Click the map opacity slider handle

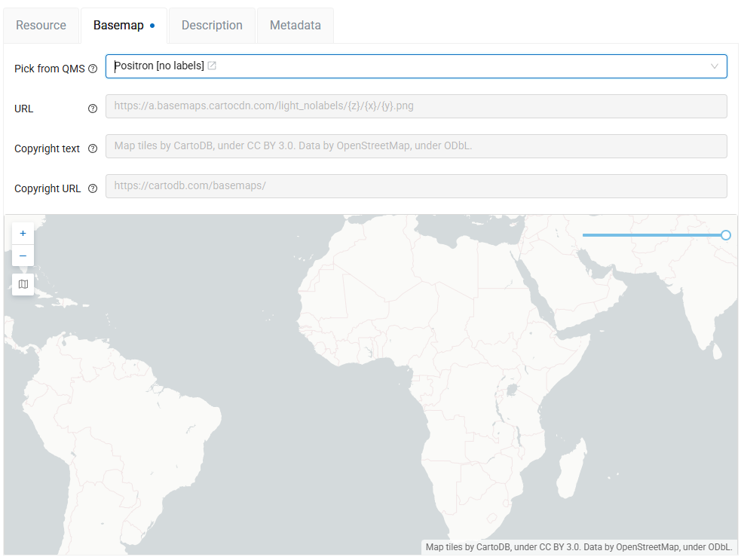tap(725, 235)
